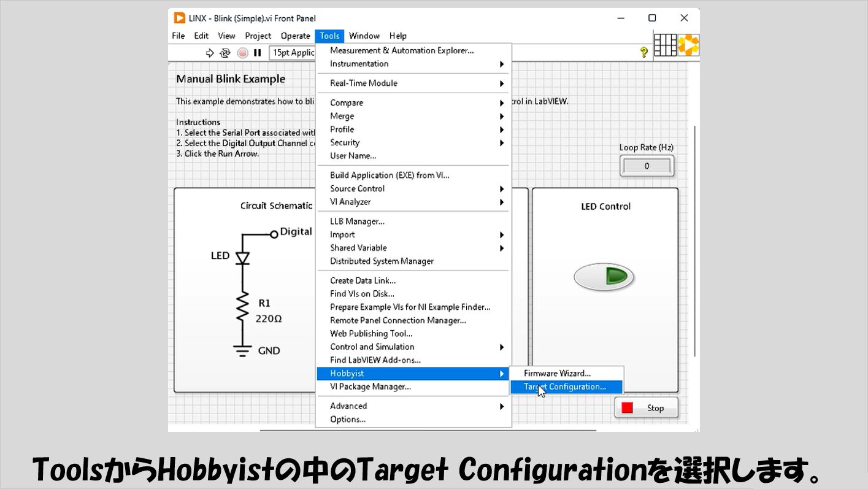Open Options... from Tools menu
Viewport: 868px width, 489px height.
413,420
